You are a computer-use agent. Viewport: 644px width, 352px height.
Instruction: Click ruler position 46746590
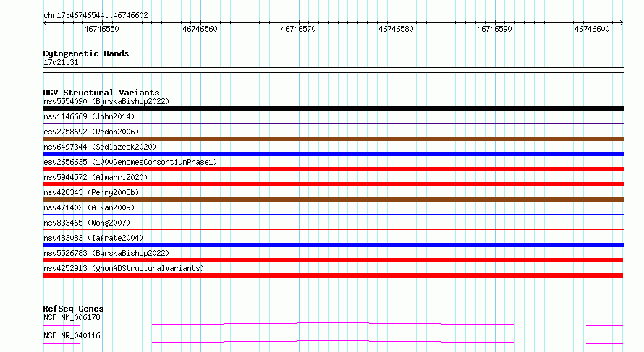point(494,29)
